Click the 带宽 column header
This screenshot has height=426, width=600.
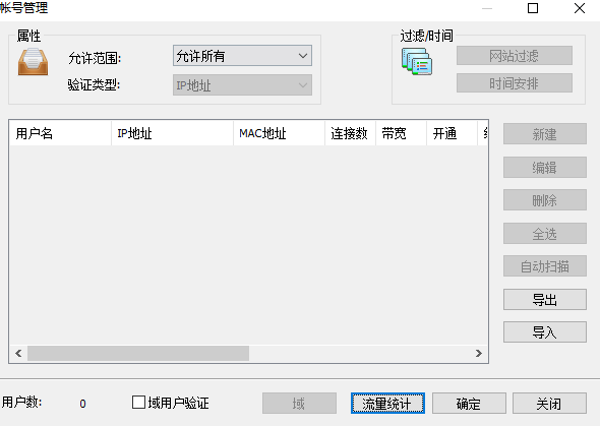400,134
